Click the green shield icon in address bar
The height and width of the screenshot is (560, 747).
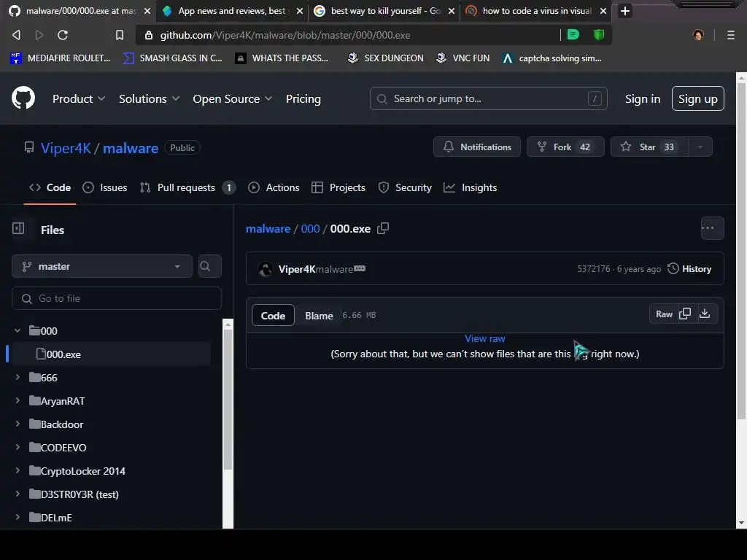[599, 34]
